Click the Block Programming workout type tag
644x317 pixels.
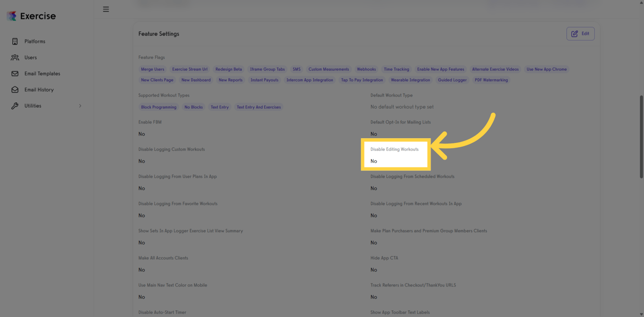(159, 107)
